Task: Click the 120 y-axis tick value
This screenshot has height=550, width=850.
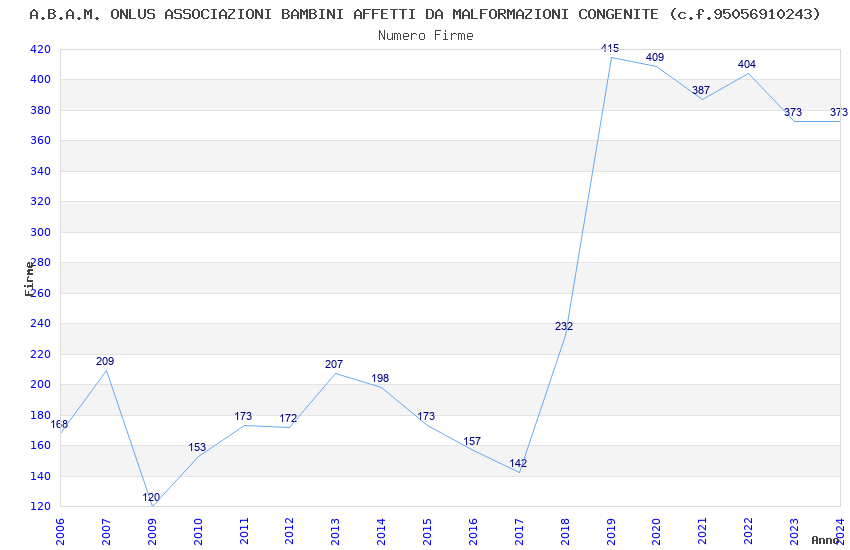Action: [x=41, y=506]
